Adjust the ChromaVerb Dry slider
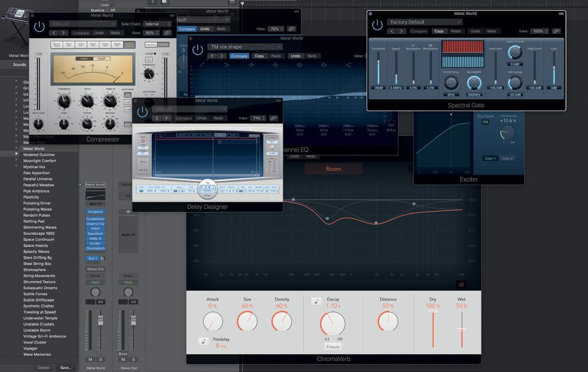Screen dimensions: 588x372 pyautogui.click(x=433, y=312)
